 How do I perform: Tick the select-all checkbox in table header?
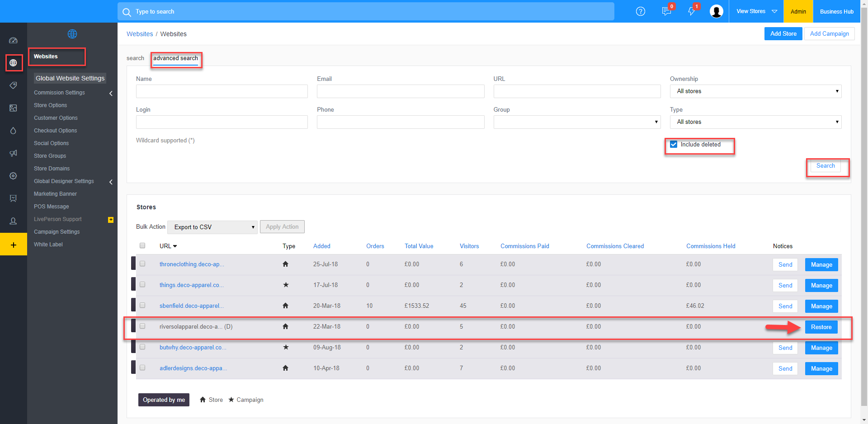pyautogui.click(x=142, y=245)
